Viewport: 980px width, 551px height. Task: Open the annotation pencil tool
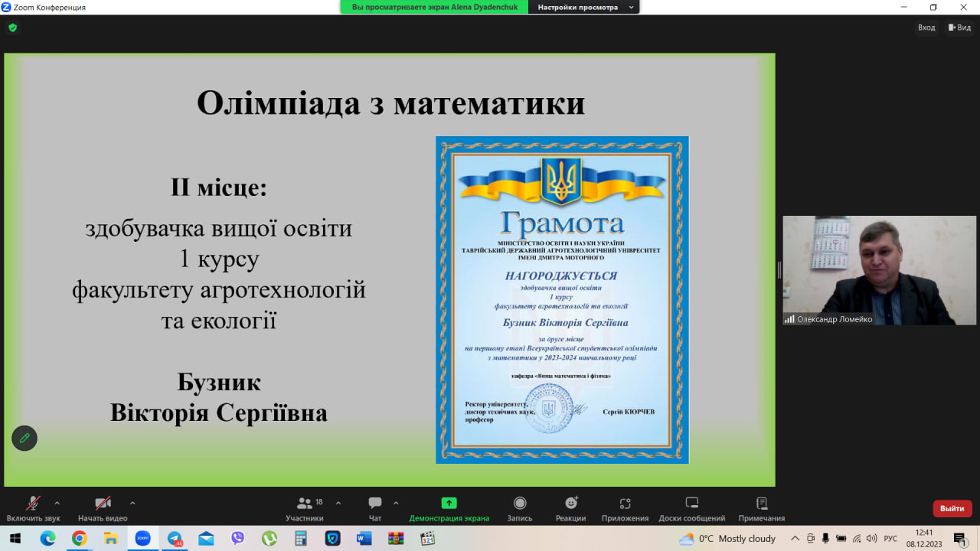click(x=24, y=438)
